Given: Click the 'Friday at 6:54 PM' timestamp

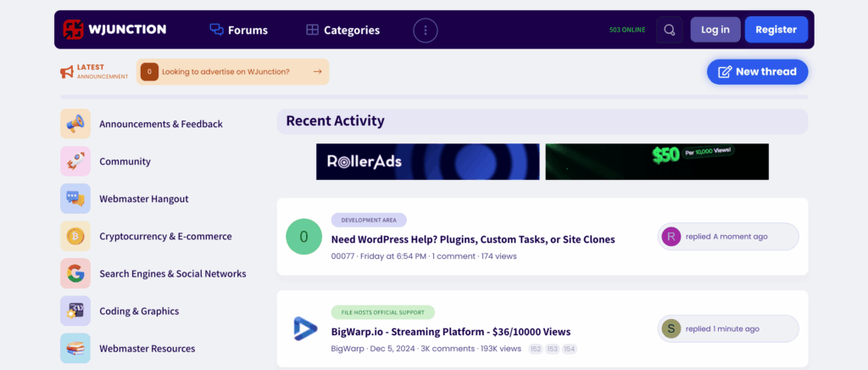Looking at the screenshot, I should coord(393,256).
